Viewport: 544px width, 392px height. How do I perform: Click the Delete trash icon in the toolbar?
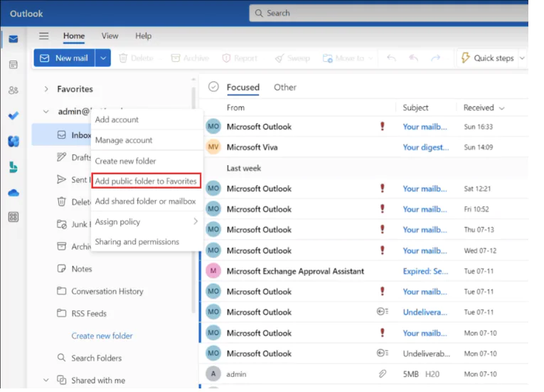[123, 58]
